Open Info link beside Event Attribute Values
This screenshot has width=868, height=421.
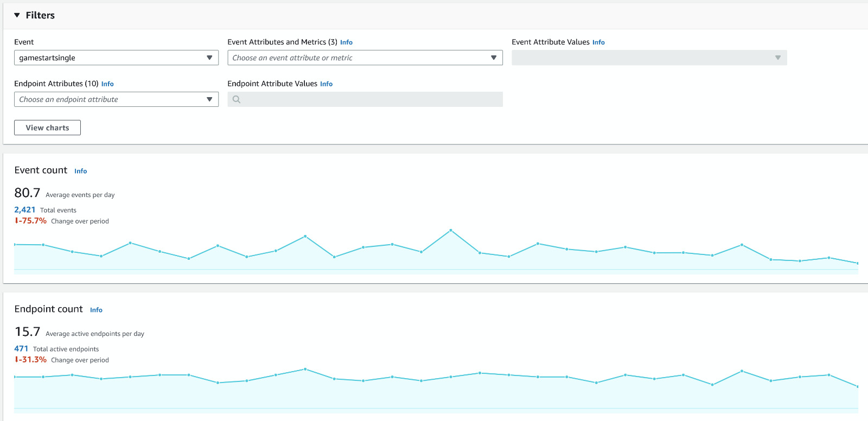[598, 42]
